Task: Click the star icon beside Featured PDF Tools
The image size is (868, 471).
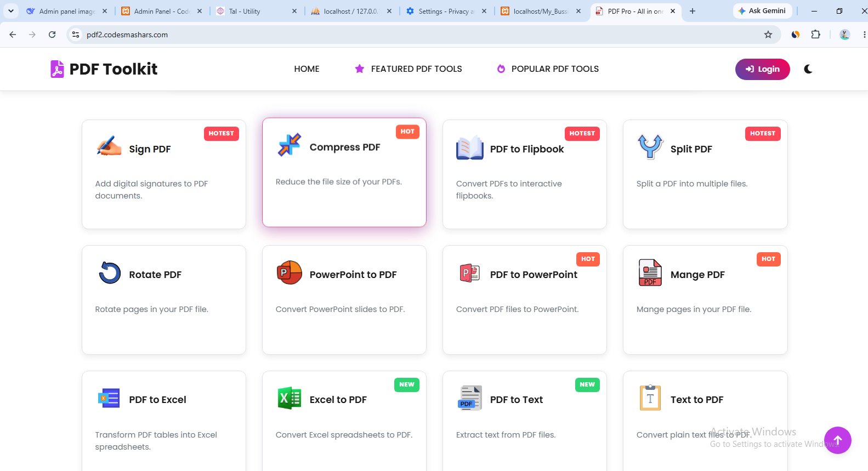Action: pos(360,69)
